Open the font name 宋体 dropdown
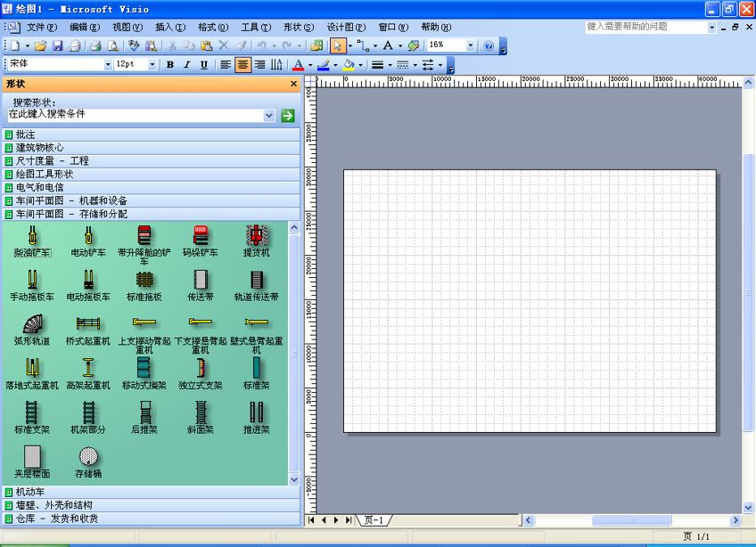The width and height of the screenshot is (756, 547). click(108, 64)
